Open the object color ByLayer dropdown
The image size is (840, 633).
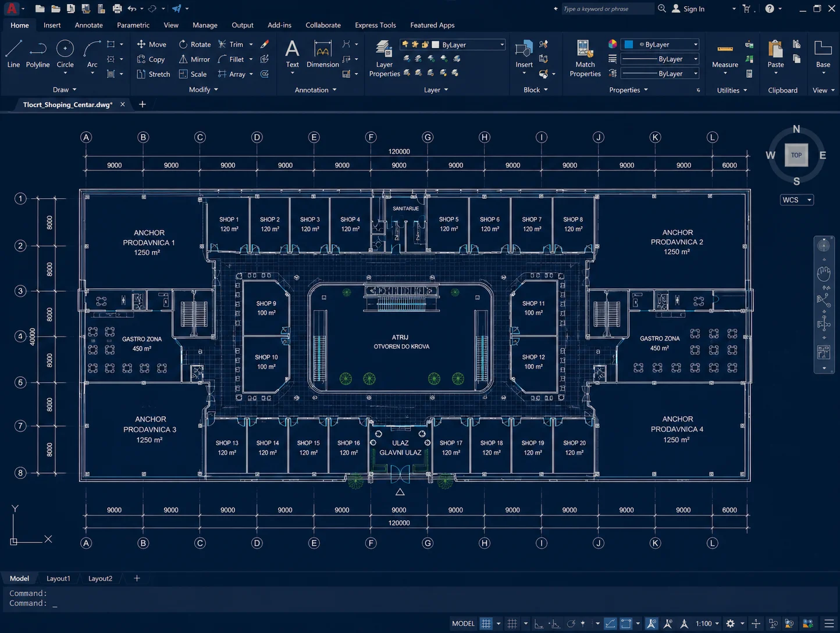coord(660,44)
